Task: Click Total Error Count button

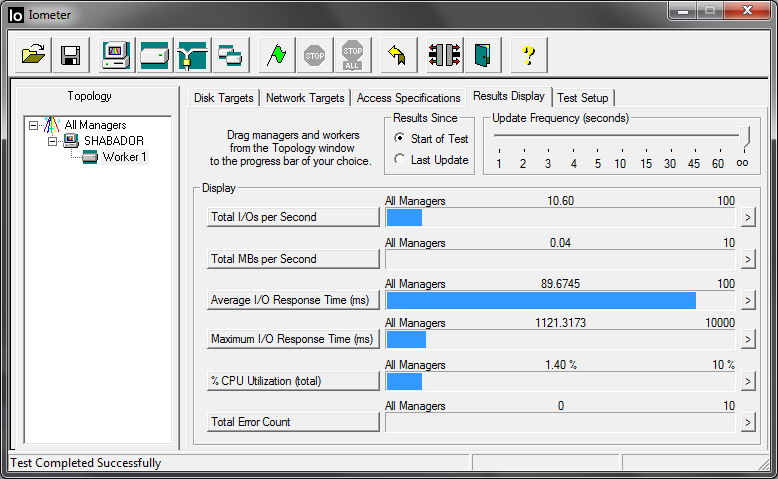Action: pyautogui.click(x=293, y=422)
